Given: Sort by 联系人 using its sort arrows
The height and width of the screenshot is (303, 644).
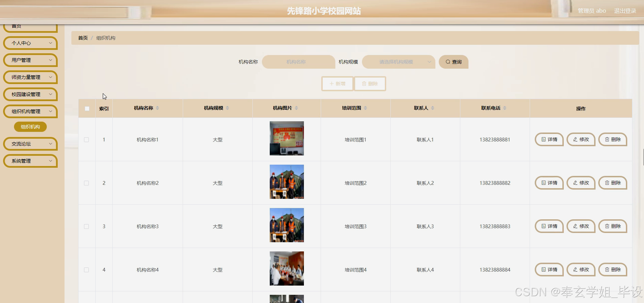Looking at the screenshot, I should pos(433,108).
